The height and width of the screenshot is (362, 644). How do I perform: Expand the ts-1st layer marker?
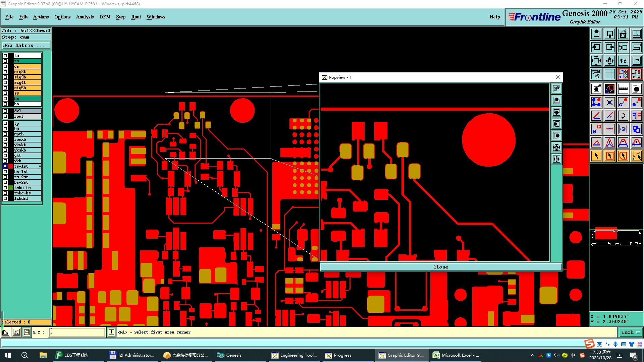pyautogui.click(x=40, y=166)
